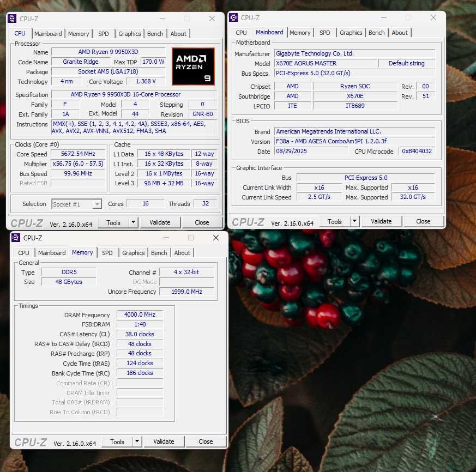This screenshot has height=472, width=476.
Task: Click the Core Voltage value 1.368 V
Action: click(x=146, y=81)
